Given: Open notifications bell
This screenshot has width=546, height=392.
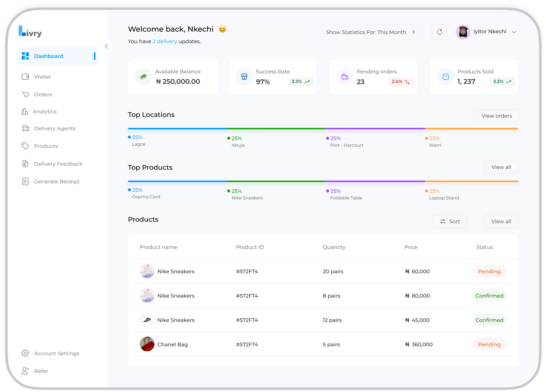Looking at the screenshot, I should click(439, 32).
